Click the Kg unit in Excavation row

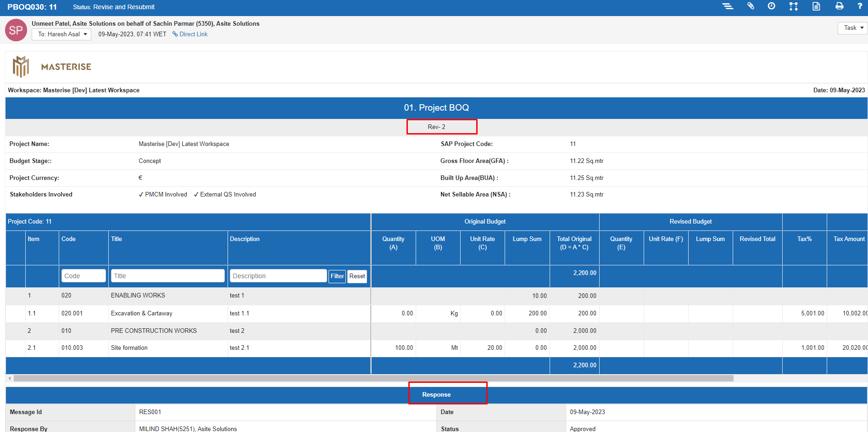point(454,314)
